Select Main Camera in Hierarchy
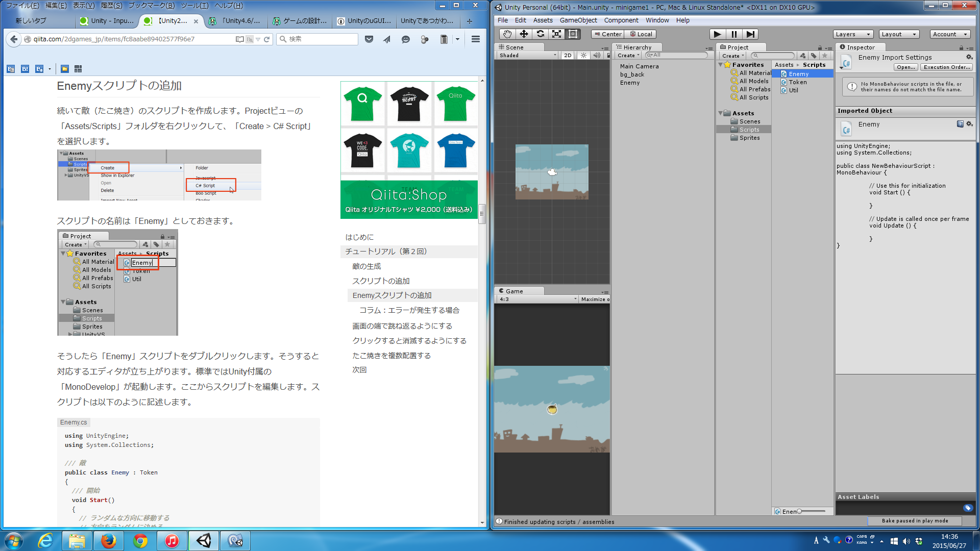 639,66
